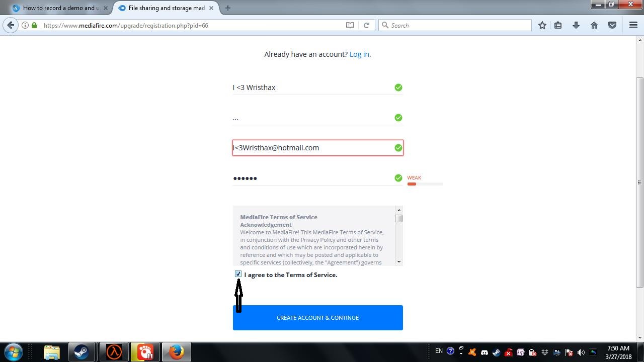644x362 pixels.
Task: Close the 'How to record a demo' tab
Action: pyautogui.click(x=106, y=8)
